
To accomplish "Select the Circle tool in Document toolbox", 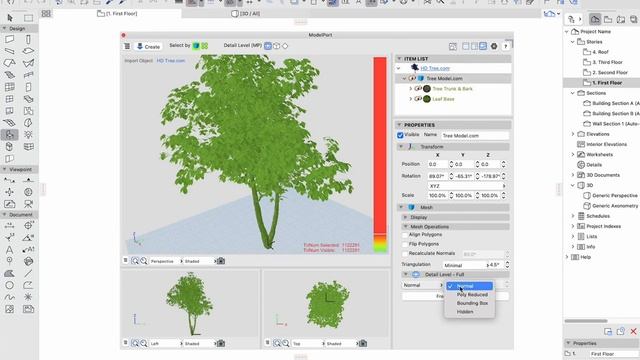I will [9, 285].
